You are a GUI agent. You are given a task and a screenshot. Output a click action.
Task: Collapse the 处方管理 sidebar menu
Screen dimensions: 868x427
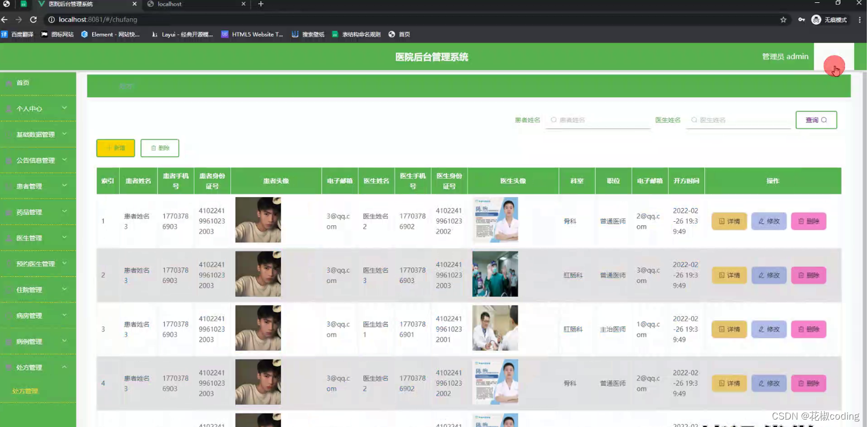pos(38,367)
